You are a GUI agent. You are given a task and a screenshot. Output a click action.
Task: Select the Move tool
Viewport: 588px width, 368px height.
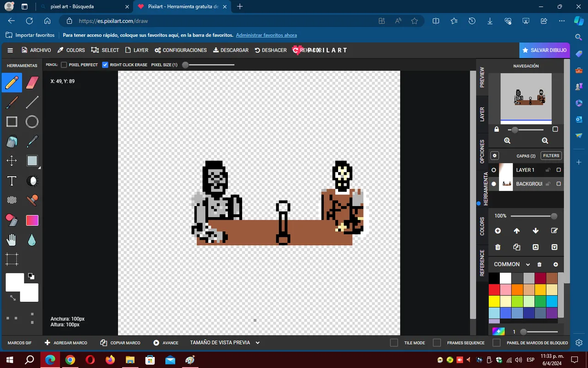click(x=12, y=161)
